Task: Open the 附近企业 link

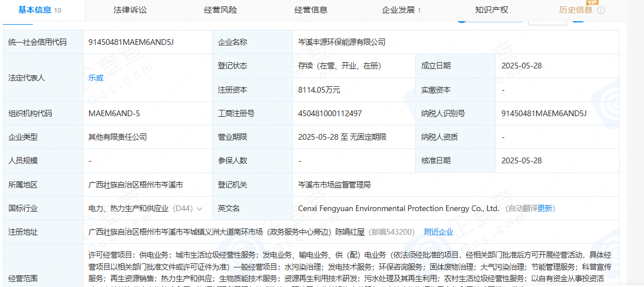Action: (438, 232)
